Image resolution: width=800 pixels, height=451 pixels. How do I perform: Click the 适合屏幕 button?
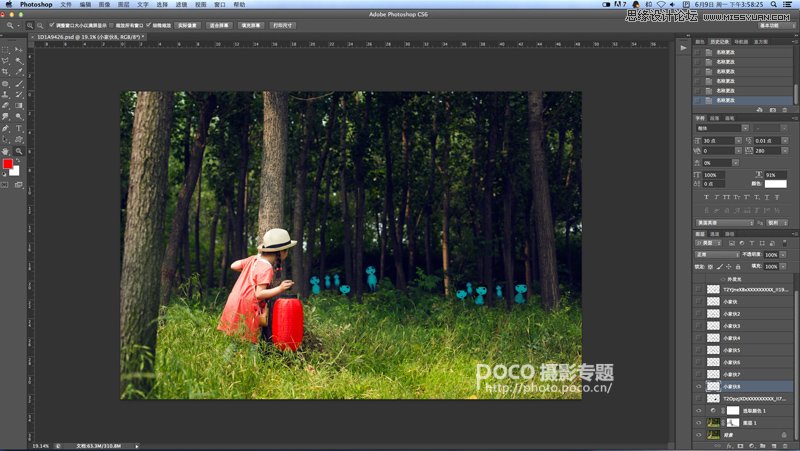coord(219,25)
